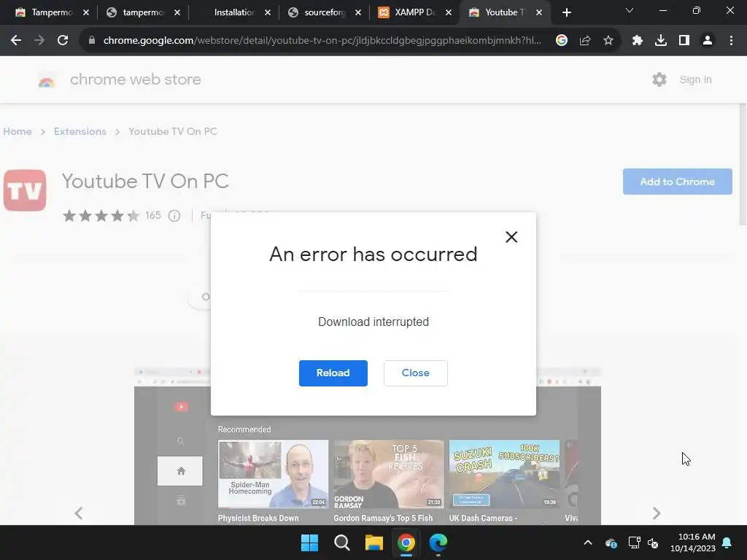Click the OneDrive cloud tray icon

click(611, 542)
